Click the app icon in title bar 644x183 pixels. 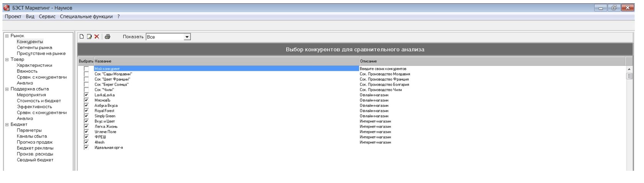pos(7,8)
